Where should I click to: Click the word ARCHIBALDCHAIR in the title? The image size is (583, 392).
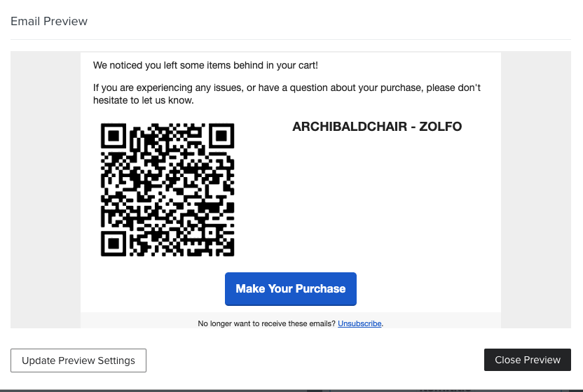point(350,127)
